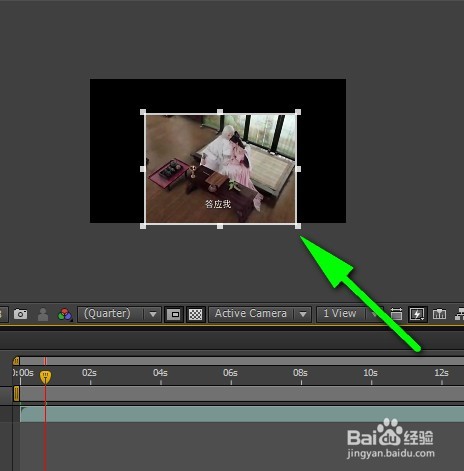
Task: Click the bottom-center layer transform handle
Action: (x=220, y=226)
